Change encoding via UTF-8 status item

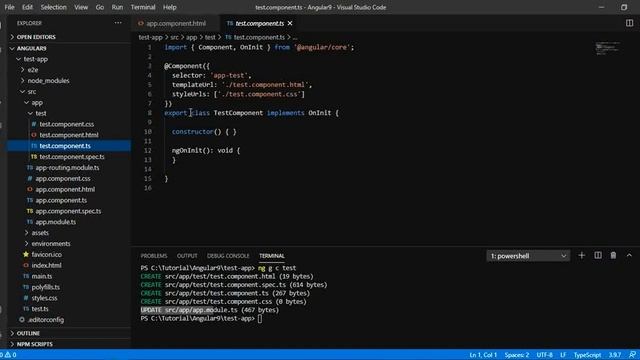tap(544, 355)
